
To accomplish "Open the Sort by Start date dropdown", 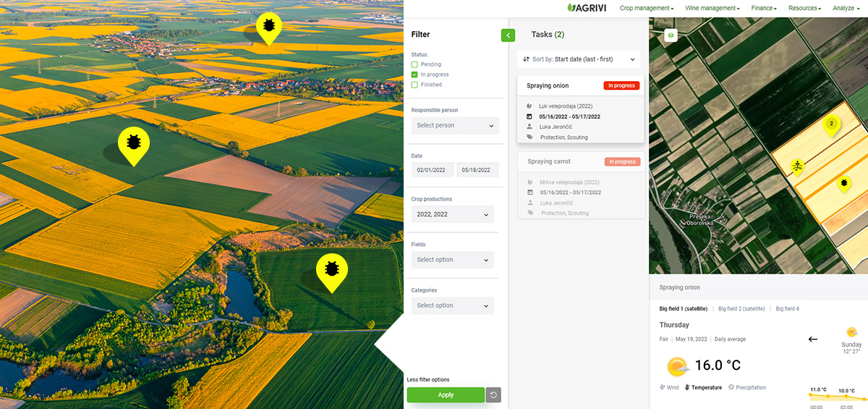I will tap(579, 59).
